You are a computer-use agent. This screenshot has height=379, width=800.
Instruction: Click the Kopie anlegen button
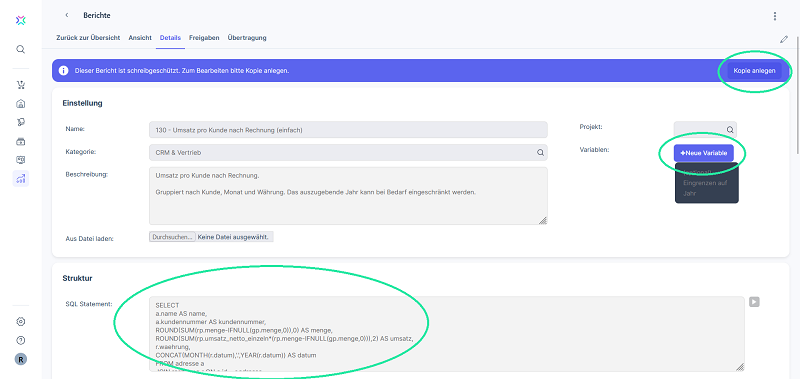[754, 71]
